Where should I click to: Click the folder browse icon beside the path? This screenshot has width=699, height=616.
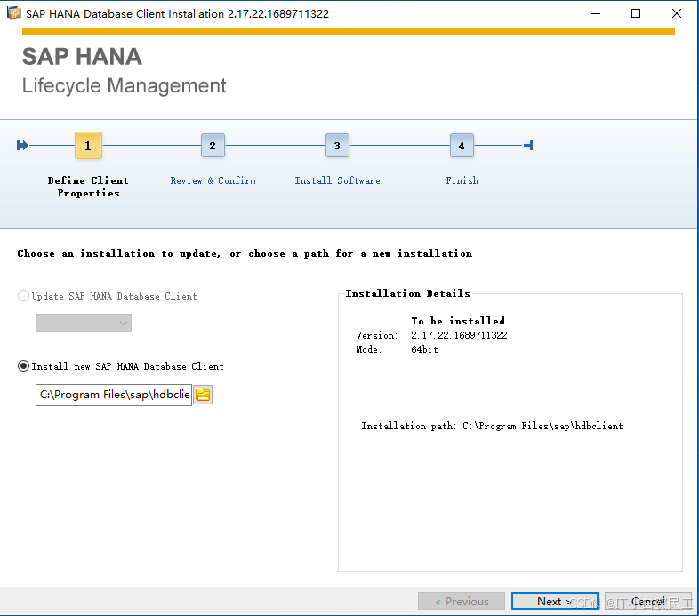click(203, 395)
